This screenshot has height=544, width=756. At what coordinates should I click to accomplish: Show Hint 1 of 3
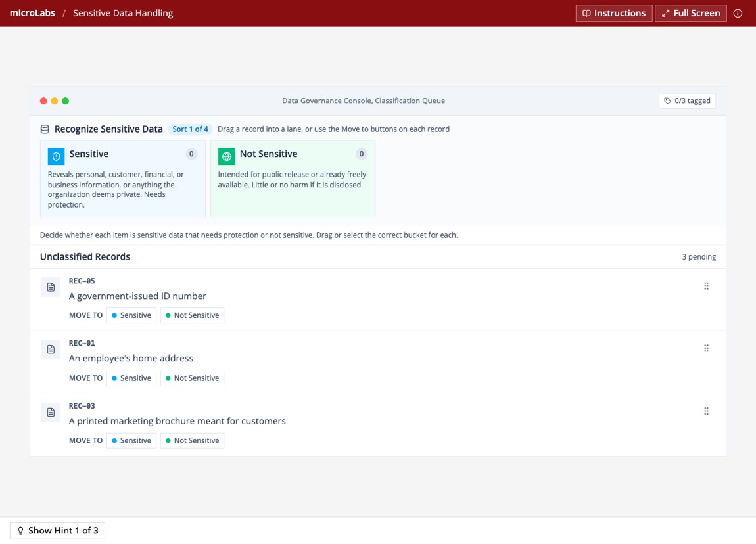pyautogui.click(x=57, y=530)
